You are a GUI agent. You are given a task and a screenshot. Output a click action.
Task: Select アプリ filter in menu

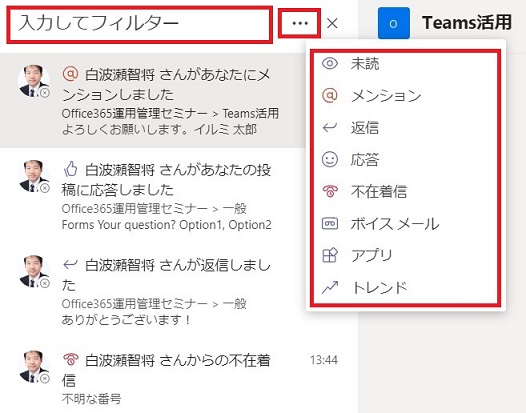point(405,256)
